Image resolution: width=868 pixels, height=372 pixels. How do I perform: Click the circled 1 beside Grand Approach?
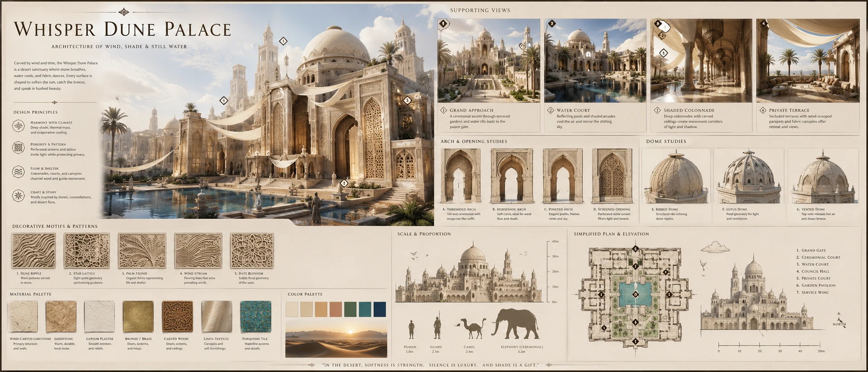coord(444,110)
